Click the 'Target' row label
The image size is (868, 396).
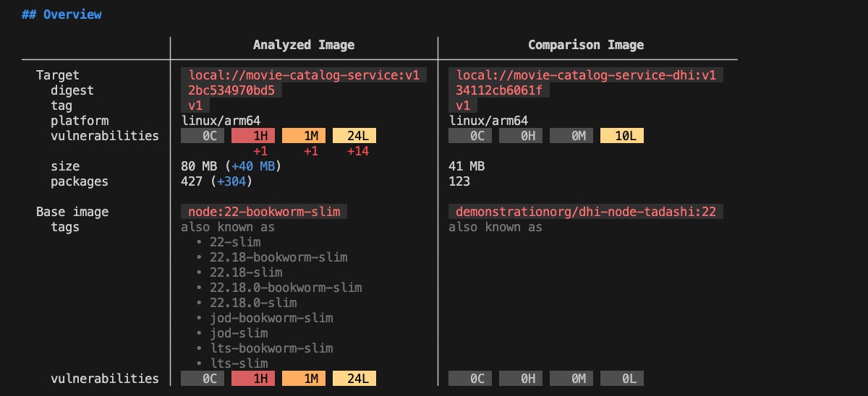58,75
